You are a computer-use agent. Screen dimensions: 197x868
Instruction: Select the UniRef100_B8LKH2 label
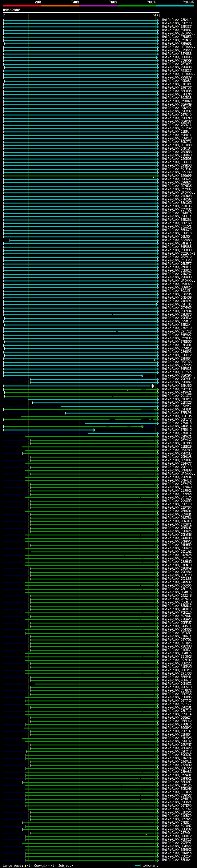tap(177, 782)
